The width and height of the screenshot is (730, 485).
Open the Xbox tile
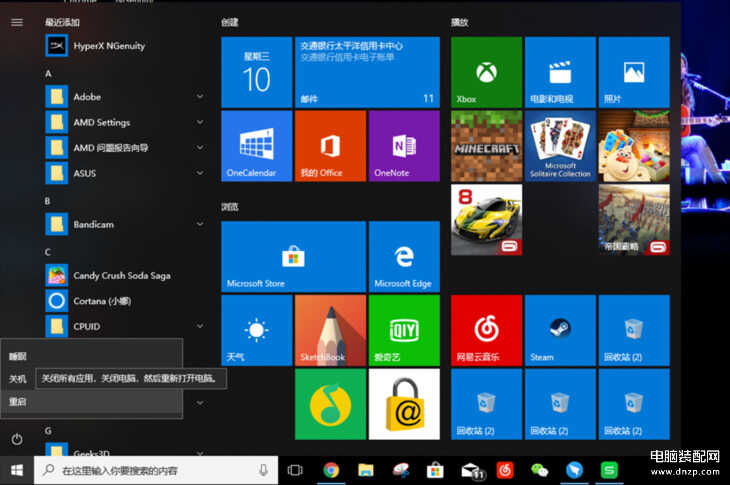(x=486, y=72)
